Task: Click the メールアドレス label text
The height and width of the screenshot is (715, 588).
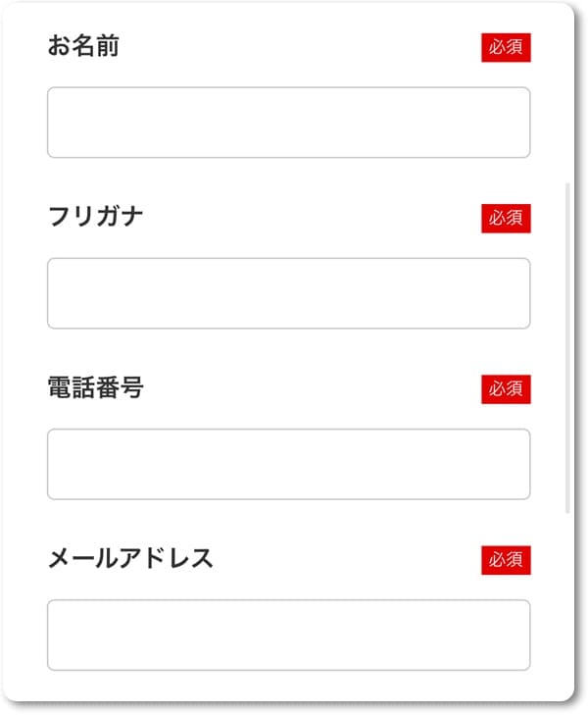Action: coord(130,558)
